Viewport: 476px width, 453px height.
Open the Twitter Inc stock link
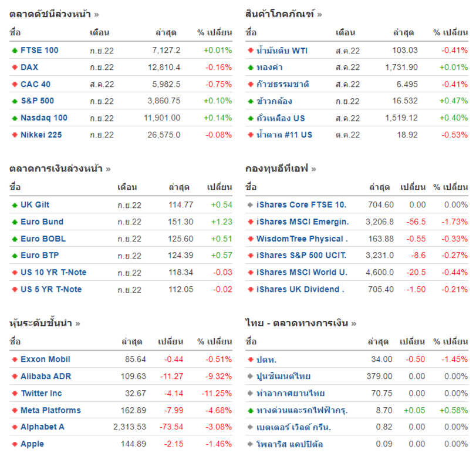[x=41, y=393]
